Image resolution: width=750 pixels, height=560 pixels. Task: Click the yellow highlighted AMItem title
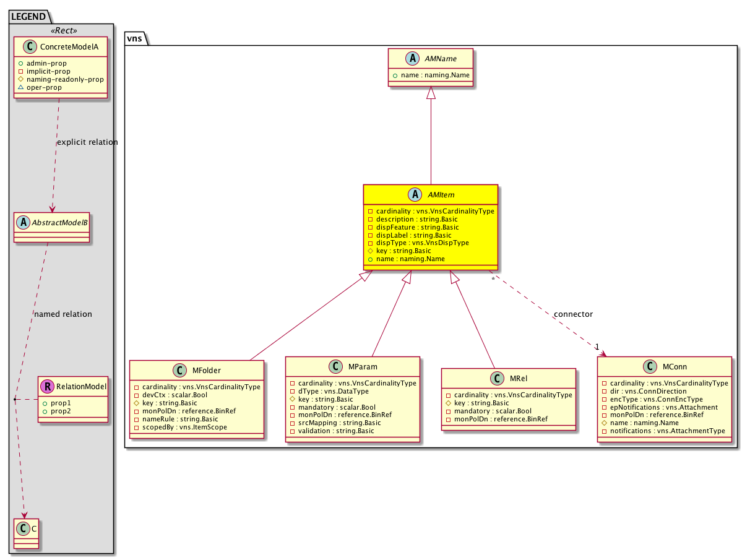[444, 195]
